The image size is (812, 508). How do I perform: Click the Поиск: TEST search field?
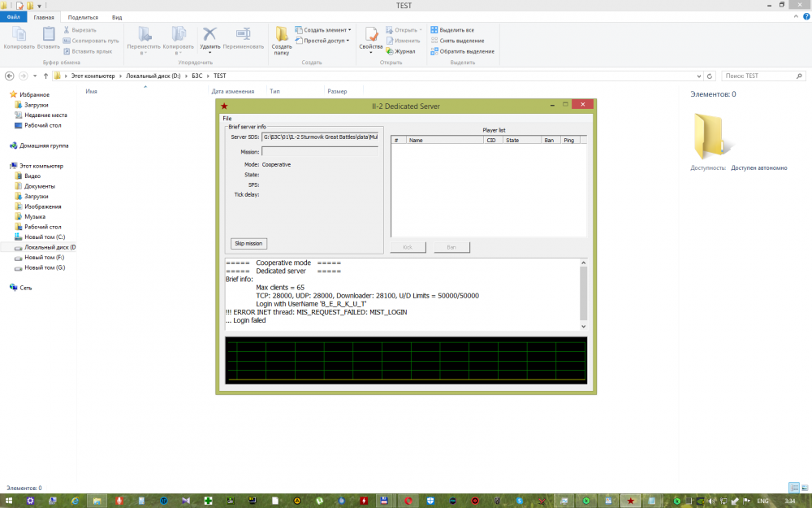coord(755,76)
